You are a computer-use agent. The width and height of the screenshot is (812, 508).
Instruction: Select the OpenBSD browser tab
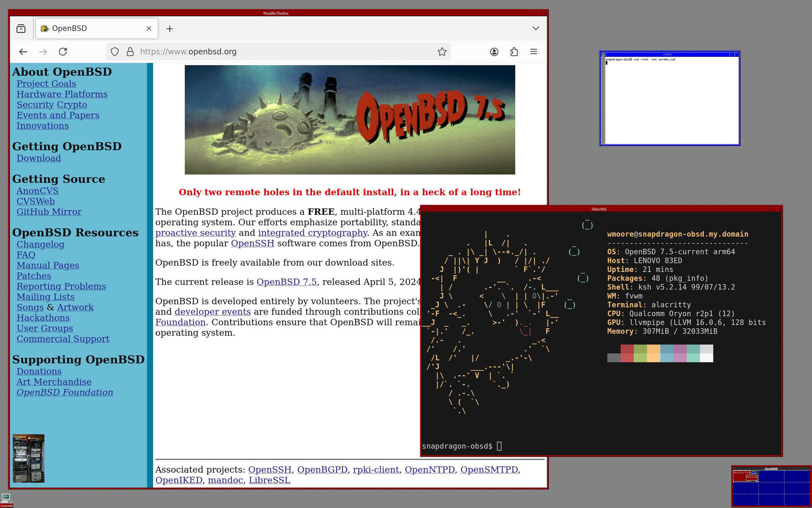[x=91, y=28]
